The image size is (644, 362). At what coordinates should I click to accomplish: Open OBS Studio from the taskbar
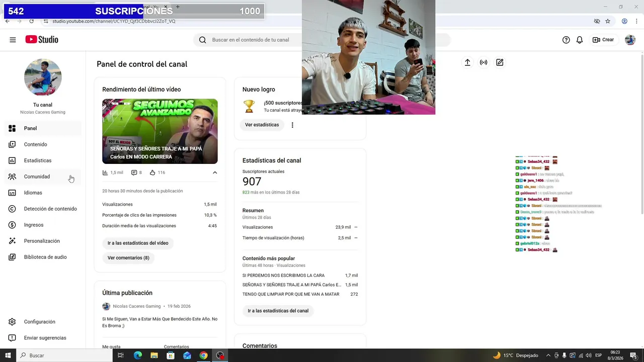(220, 355)
